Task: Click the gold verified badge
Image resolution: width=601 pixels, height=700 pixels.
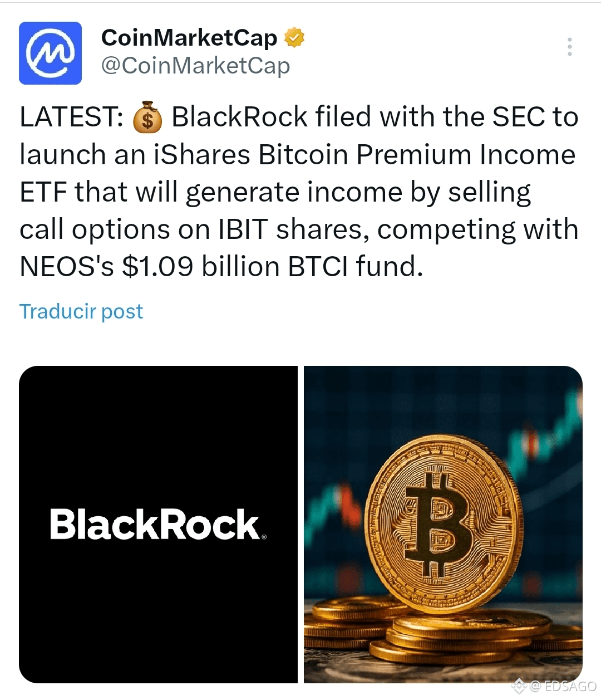Action: 294,38
